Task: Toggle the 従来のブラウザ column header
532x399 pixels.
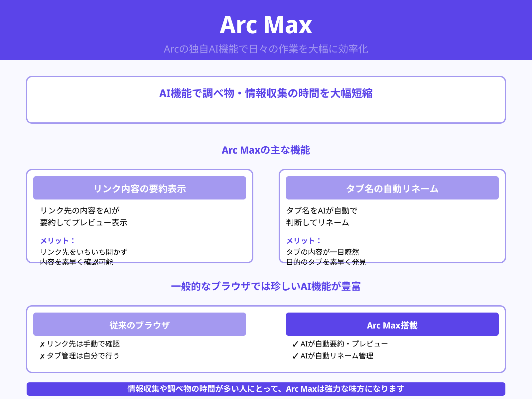Action: point(139,324)
